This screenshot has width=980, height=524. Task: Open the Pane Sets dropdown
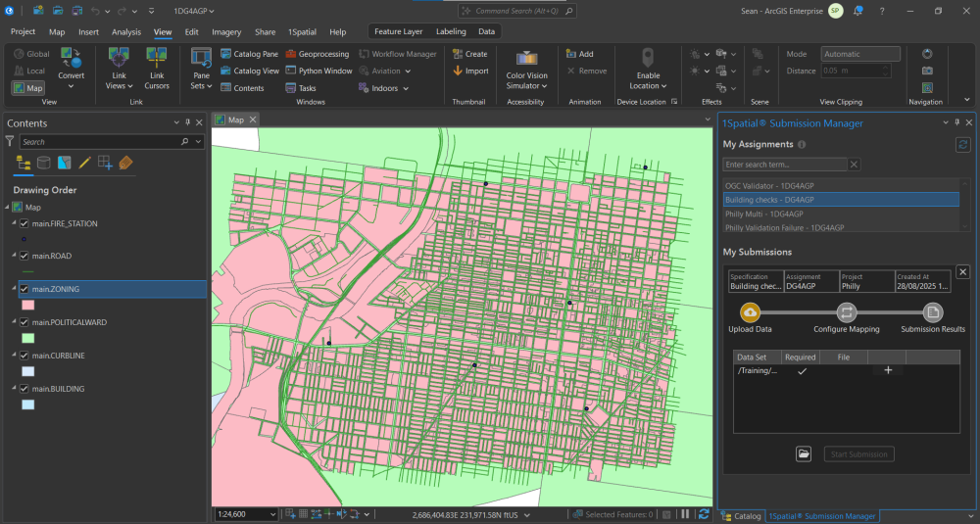point(201,69)
